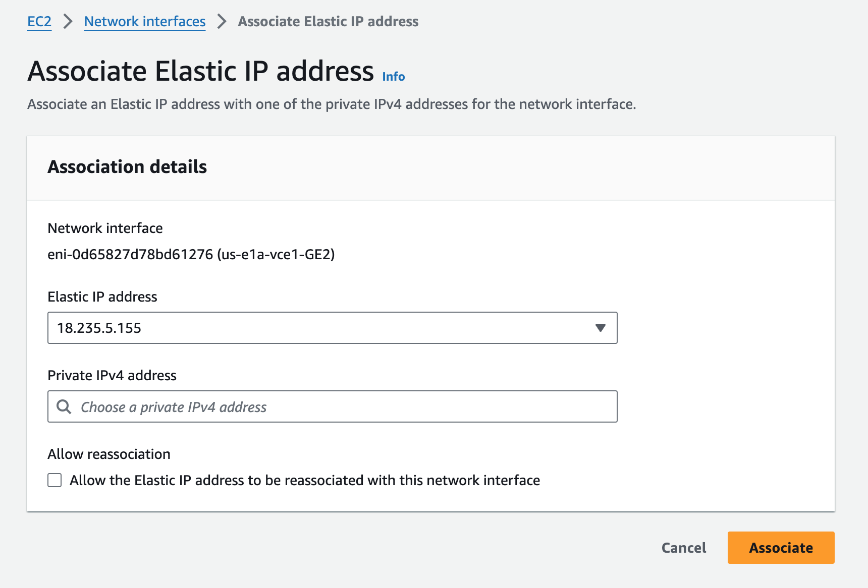The height and width of the screenshot is (588, 868).
Task: Cancel the association
Action: tap(684, 548)
